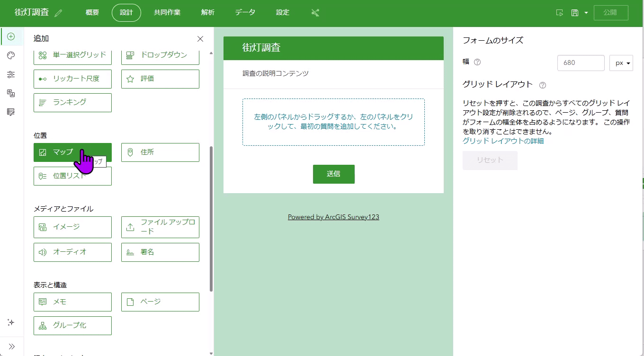
Task: Switch to the データ tab
Action: 245,13
